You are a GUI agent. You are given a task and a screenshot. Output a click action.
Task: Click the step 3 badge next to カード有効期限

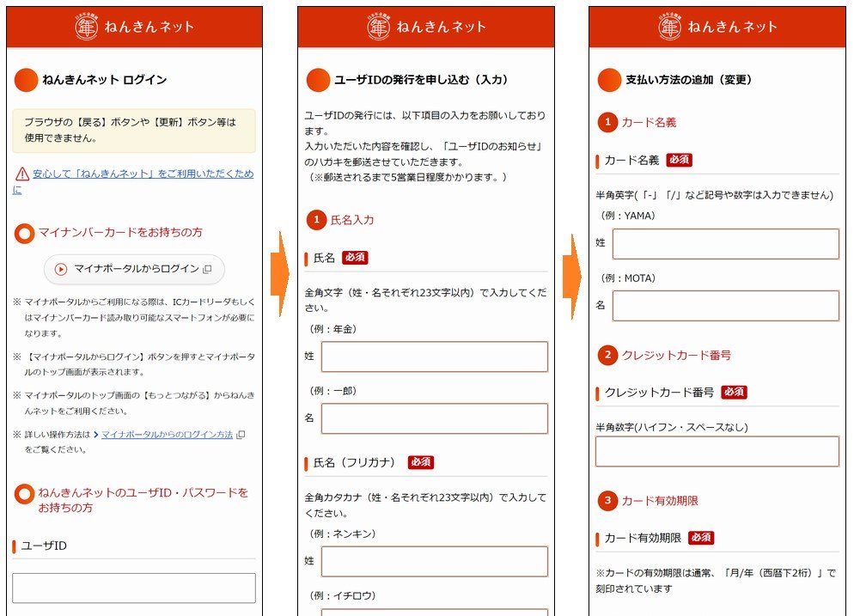click(x=607, y=500)
